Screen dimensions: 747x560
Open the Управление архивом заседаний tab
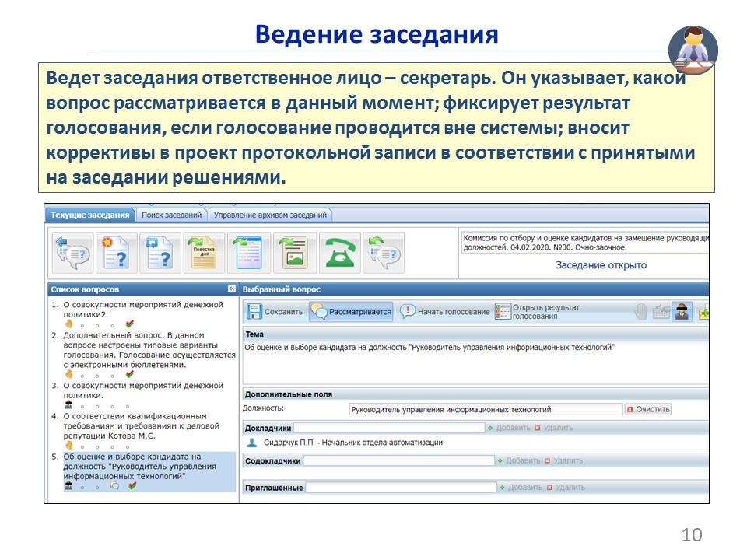(x=270, y=215)
